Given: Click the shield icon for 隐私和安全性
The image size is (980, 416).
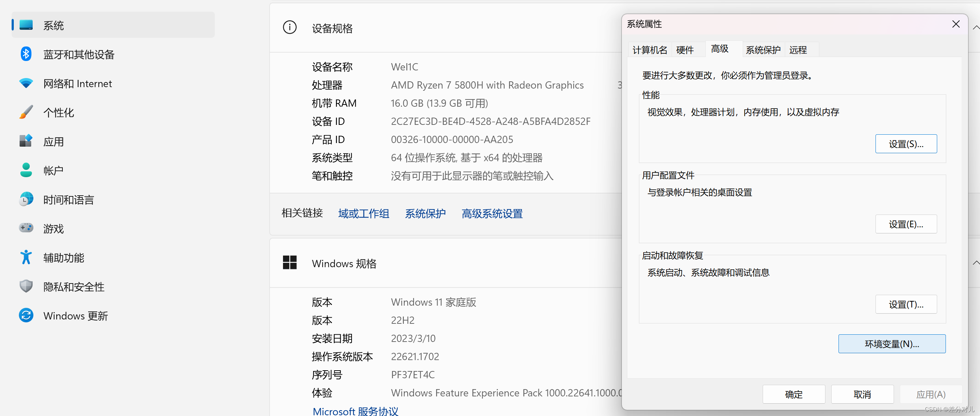Looking at the screenshot, I should tap(26, 286).
